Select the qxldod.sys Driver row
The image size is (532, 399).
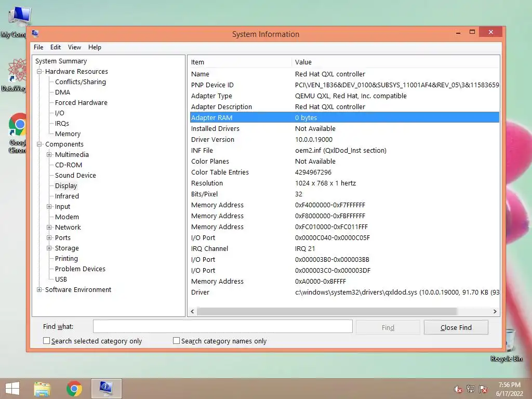coord(344,292)
